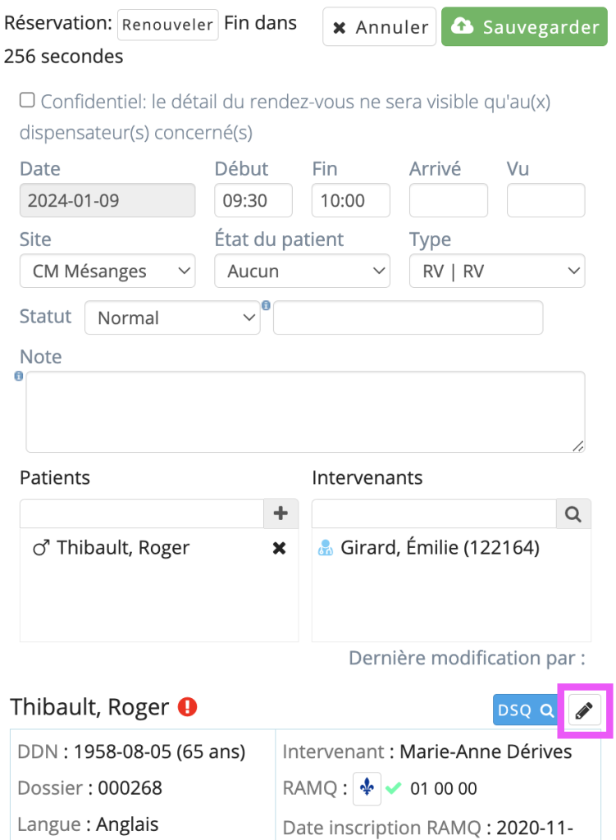Click the Annuler button
The height and width of the screenshot is (840, 616).
click(379, 27)
